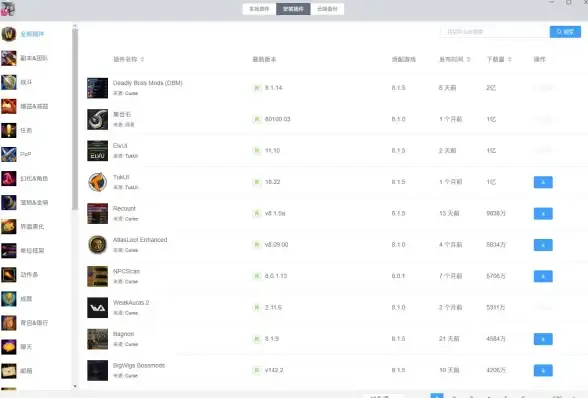Download the Recount addon
Viewport: 588px width, 398px height.
543,214
